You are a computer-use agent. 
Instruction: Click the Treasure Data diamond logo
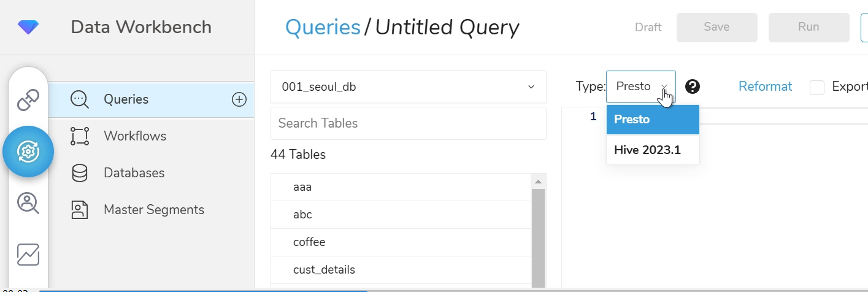coord(28,27)
